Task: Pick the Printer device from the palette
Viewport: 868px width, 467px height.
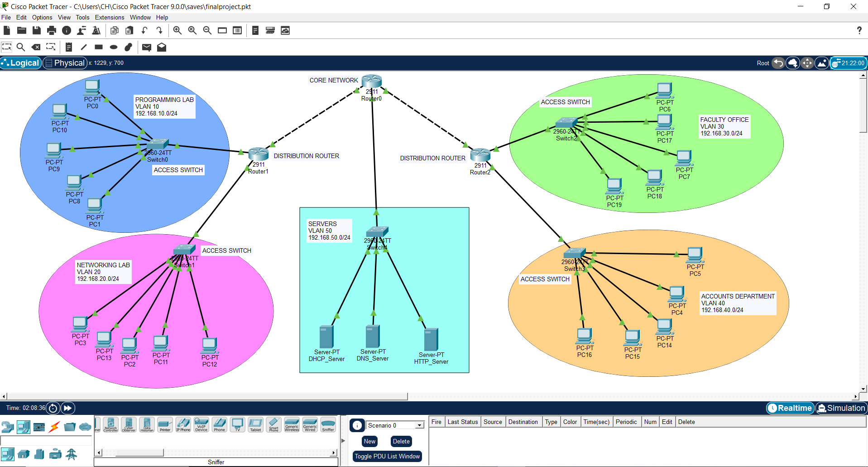Action: pos(165,425)
